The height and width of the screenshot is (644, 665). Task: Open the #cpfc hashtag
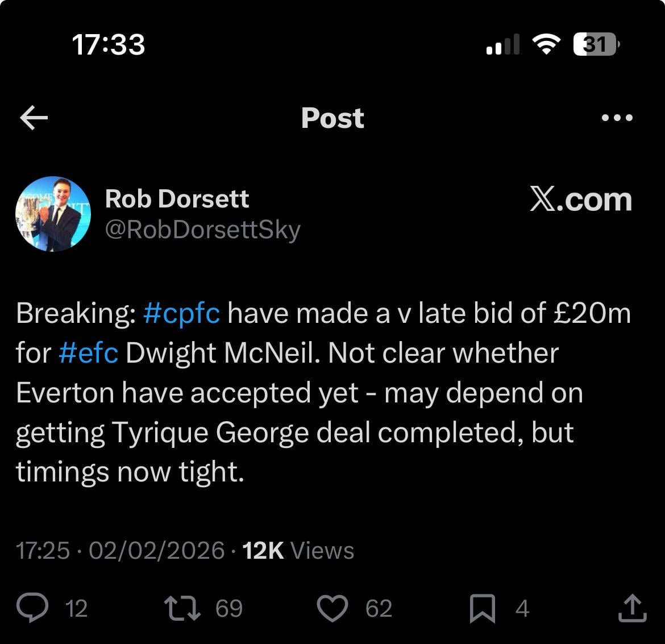[182, 313]
